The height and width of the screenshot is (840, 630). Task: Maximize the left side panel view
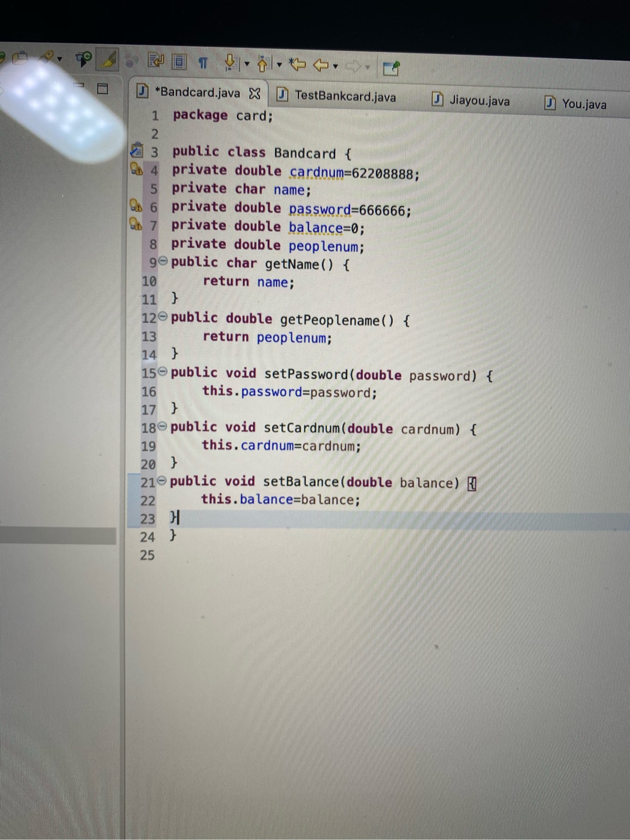[x=102, y=89]
